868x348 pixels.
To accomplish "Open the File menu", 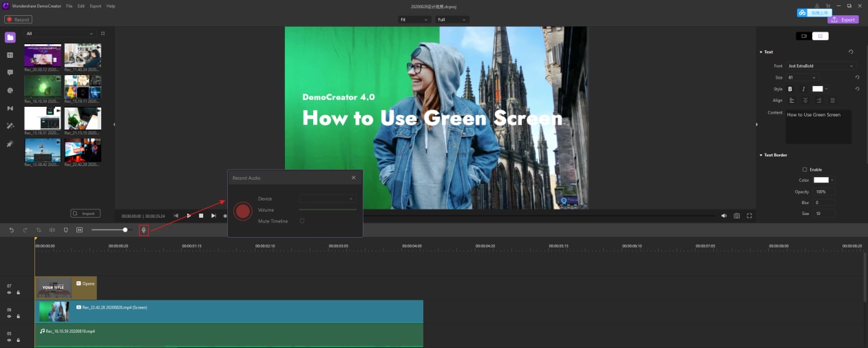I will [70, 6].
